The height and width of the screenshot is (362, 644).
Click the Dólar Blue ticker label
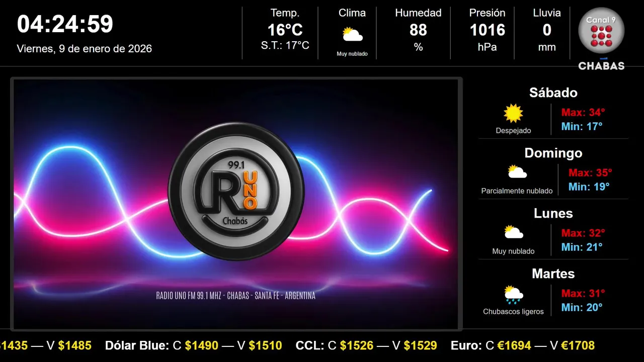point(137,345)
